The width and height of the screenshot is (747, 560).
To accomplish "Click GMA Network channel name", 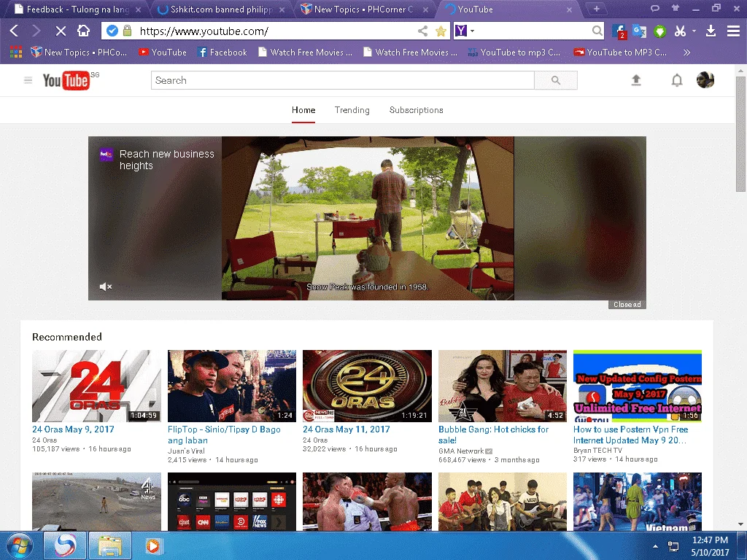I will 461,451.
